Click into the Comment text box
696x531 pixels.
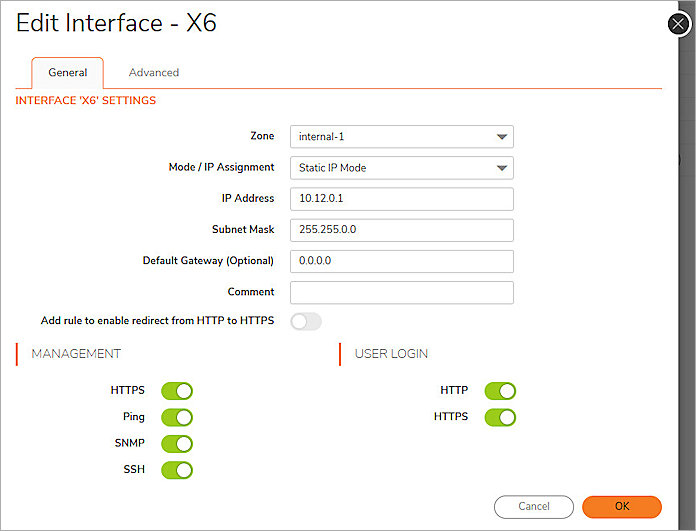click(401, 292)
